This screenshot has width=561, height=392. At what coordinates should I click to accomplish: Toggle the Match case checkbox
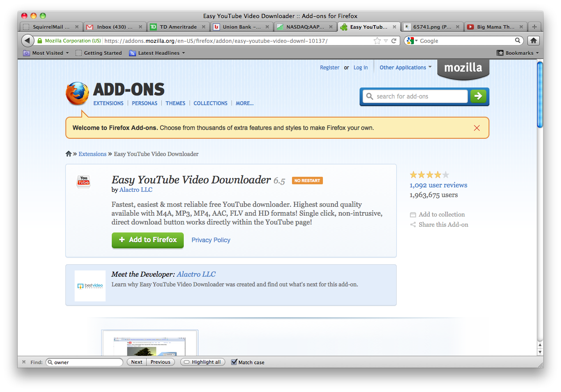[x=234, y=362]
